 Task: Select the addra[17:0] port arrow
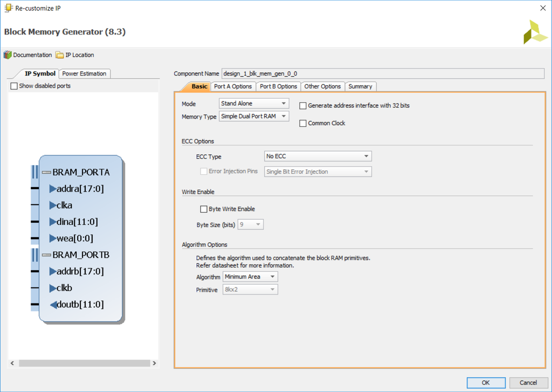[53, 189]
